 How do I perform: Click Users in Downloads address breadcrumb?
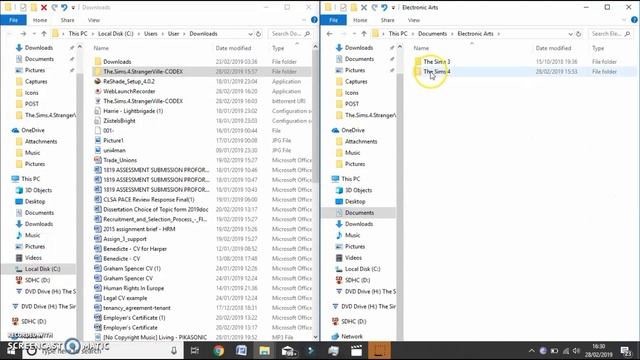tap(151, 34)
